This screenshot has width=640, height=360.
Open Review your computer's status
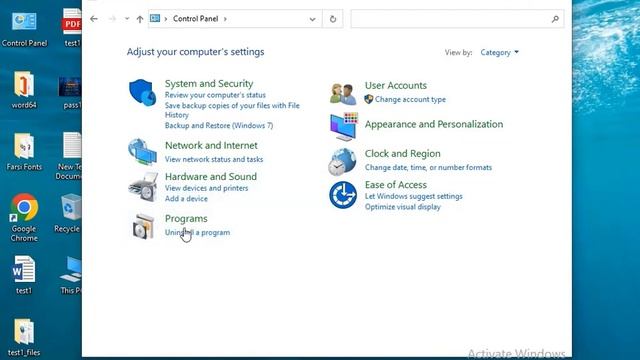pyautogui.click(x=215, y=95)
